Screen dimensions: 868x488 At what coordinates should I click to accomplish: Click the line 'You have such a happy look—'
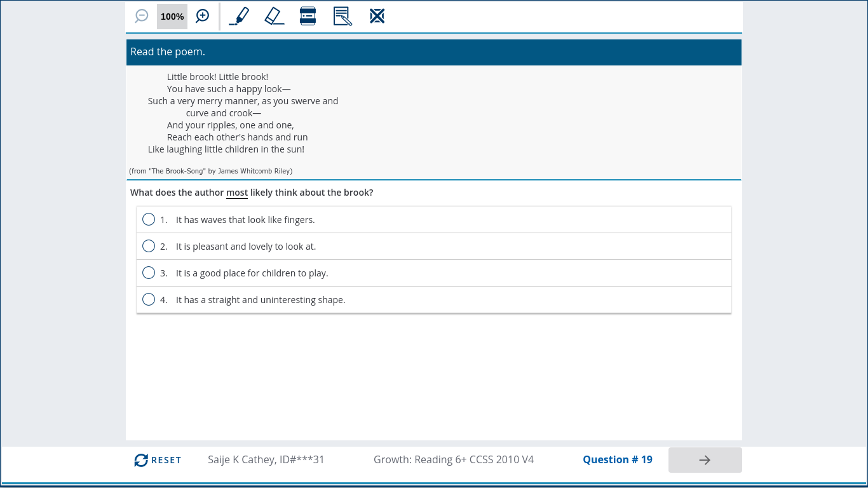[x=229, y=89]
